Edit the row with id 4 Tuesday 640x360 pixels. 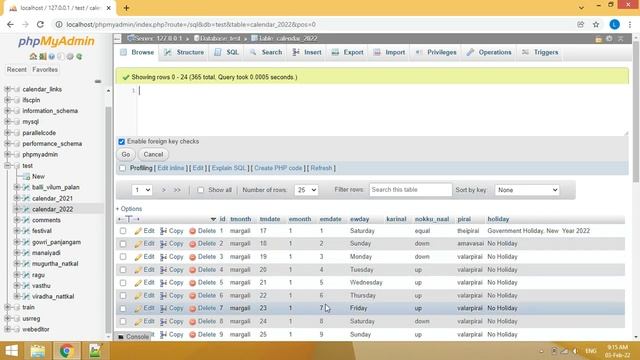pyautogui.click(x=144, y=270)
